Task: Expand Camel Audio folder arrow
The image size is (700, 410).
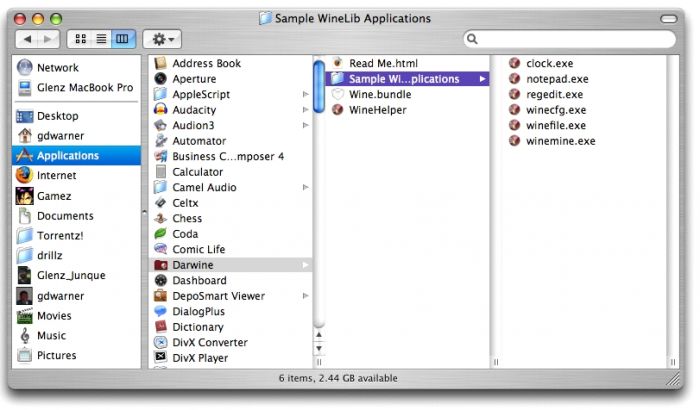Action: coord(305,188)
